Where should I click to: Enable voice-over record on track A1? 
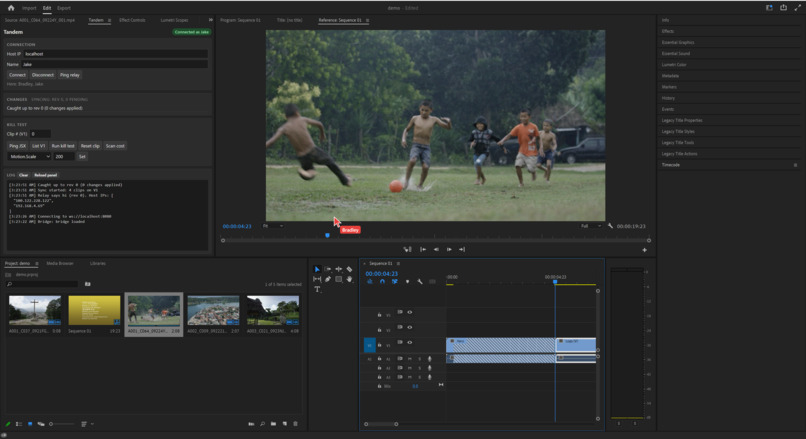click(x=430, y=359)
